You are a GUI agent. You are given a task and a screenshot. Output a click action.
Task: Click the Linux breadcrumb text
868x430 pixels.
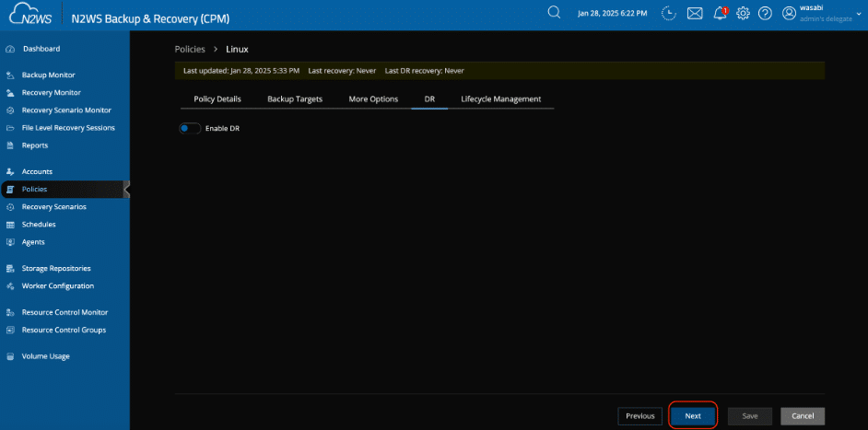(237, 49)
